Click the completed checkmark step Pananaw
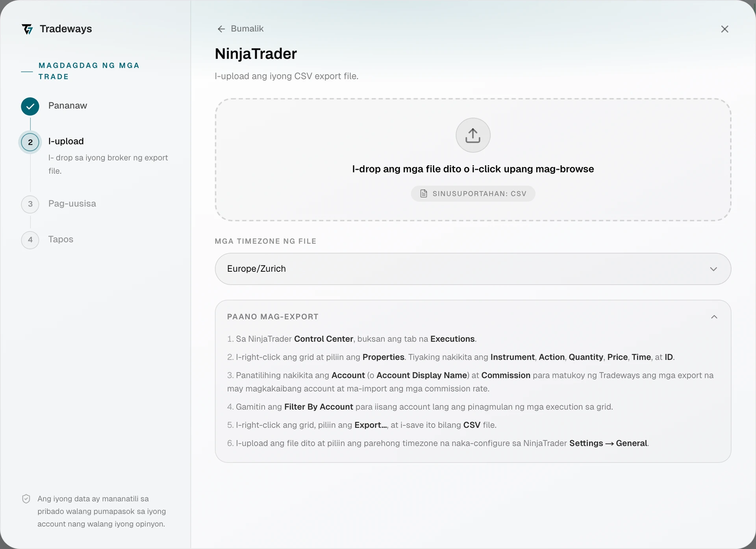The image size is (756, 549). click(30, 106)
